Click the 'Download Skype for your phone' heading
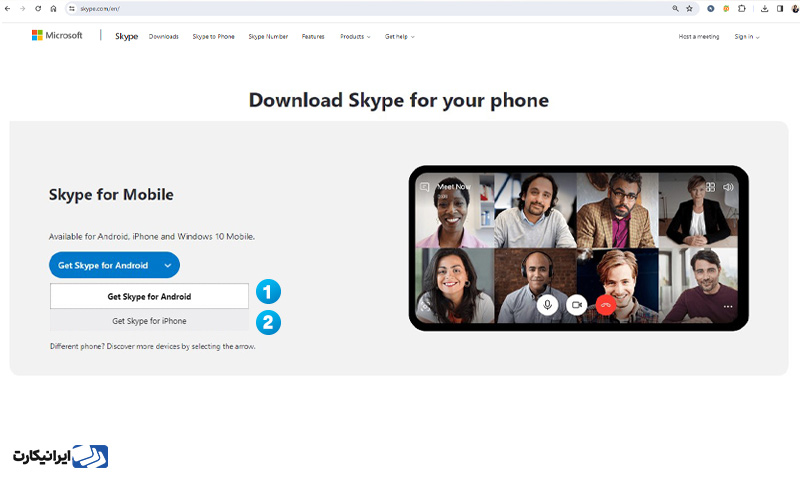Screen dimensions: 800x477 [399, 100]
